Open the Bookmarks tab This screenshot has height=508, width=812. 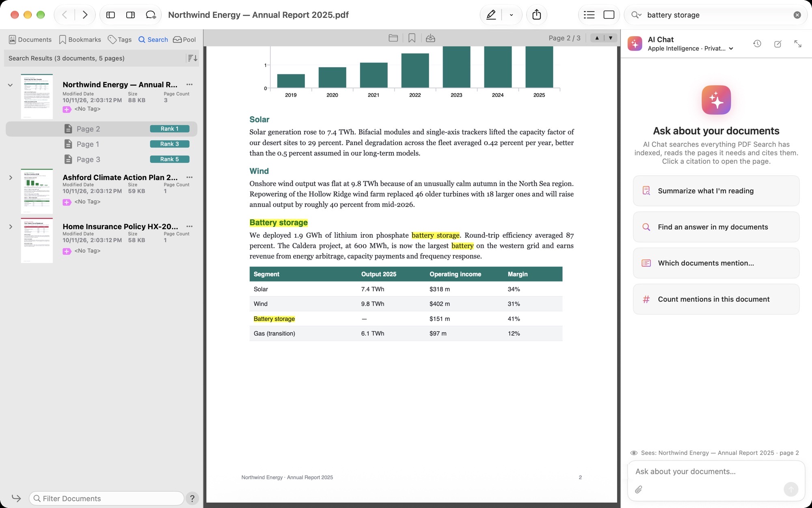tap(80, 39)
